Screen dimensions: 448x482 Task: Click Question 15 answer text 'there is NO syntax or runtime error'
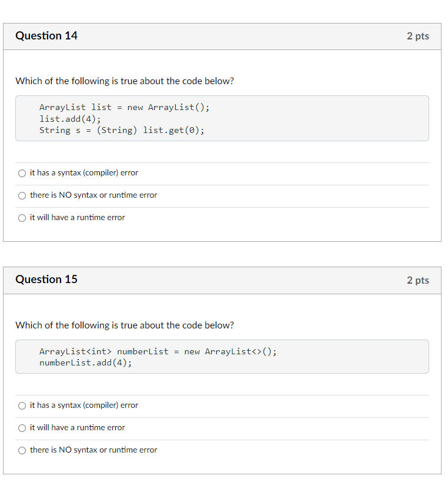(93, 450)
